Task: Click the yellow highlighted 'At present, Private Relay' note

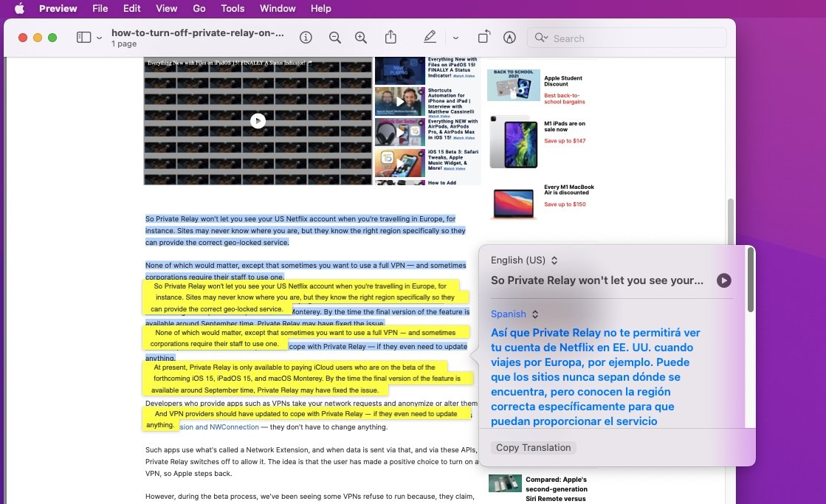Action: 308,379
